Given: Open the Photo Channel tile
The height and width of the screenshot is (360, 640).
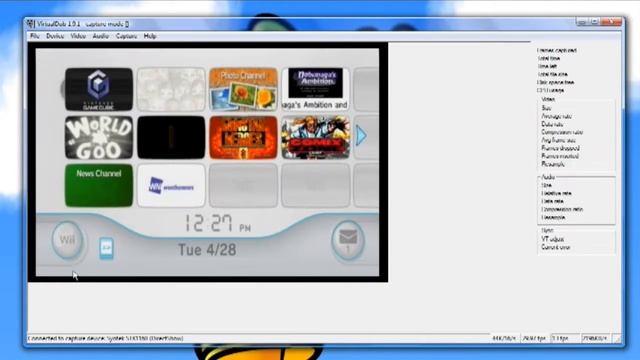Looking at the screenshot, I should tap(243, 89).
